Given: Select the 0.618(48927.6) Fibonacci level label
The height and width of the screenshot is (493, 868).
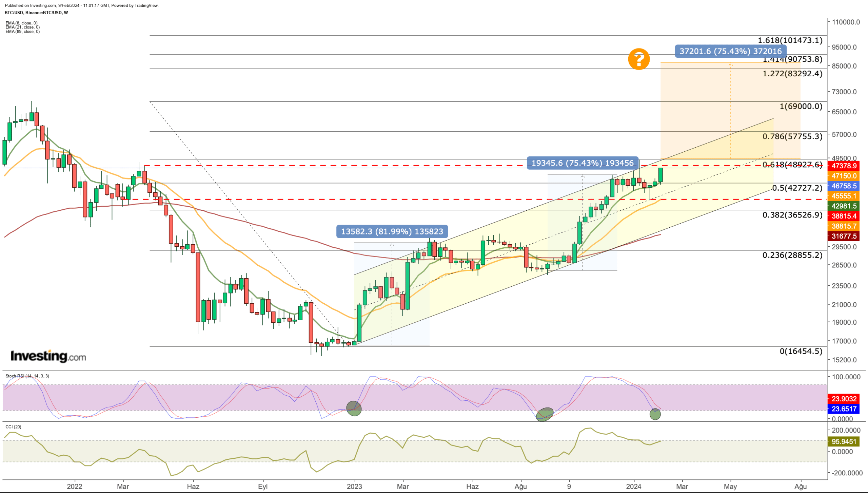Looking at the screenshot, I should point(792,165).
